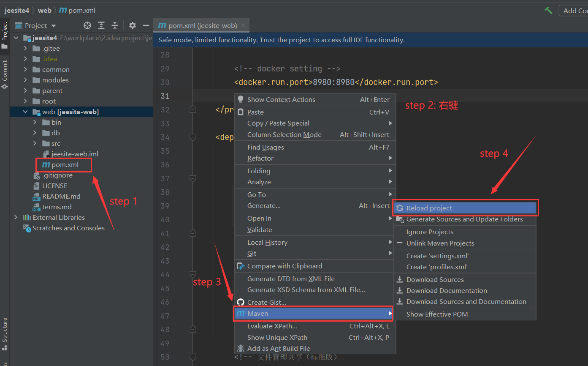588x366 pixels.
Task: Expand the modules folder
Action: 25,80
